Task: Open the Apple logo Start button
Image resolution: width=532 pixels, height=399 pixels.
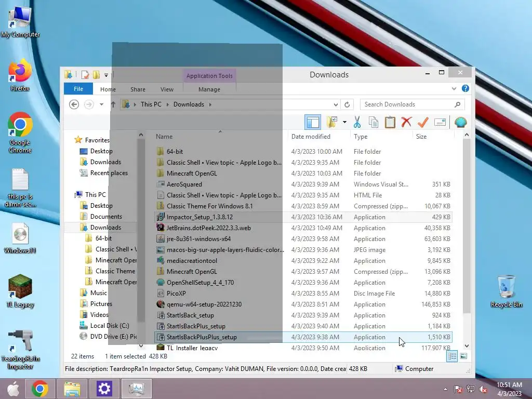Action: pos(14,389)
